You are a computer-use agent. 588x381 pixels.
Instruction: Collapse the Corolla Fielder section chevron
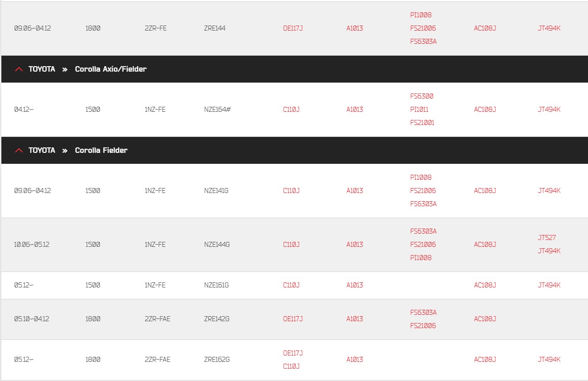pos(19,151)
